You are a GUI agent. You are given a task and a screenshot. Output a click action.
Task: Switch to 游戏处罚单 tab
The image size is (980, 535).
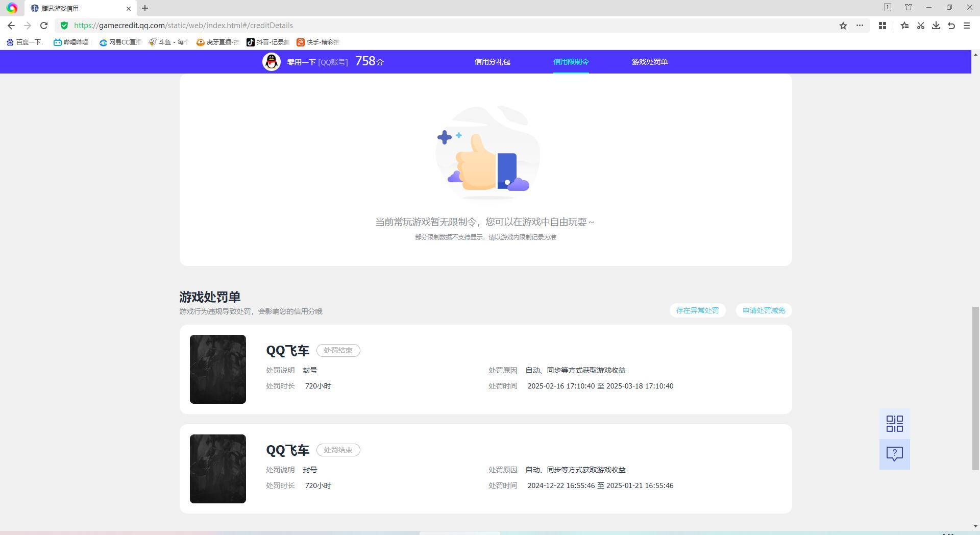pyautogui.click(x=649, y=62)
